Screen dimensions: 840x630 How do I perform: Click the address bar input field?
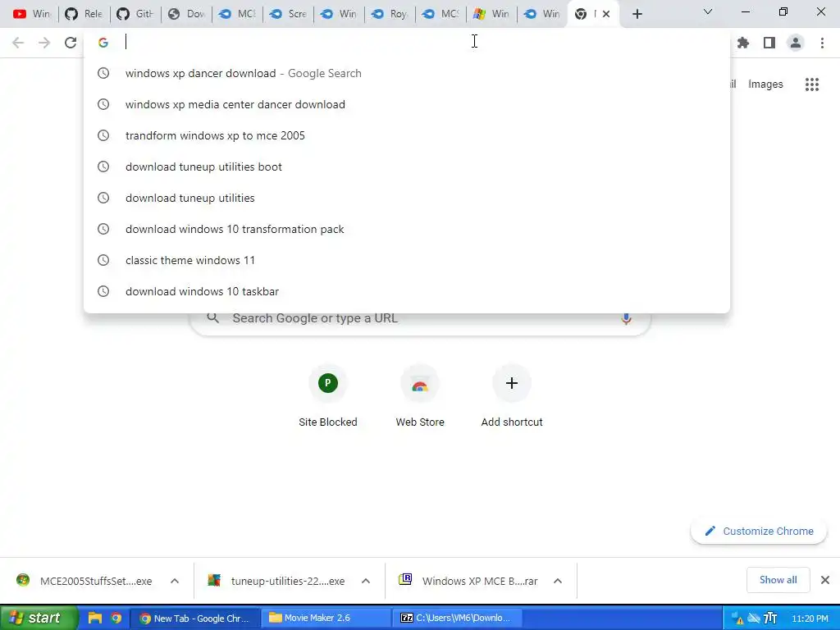[407, 43]
